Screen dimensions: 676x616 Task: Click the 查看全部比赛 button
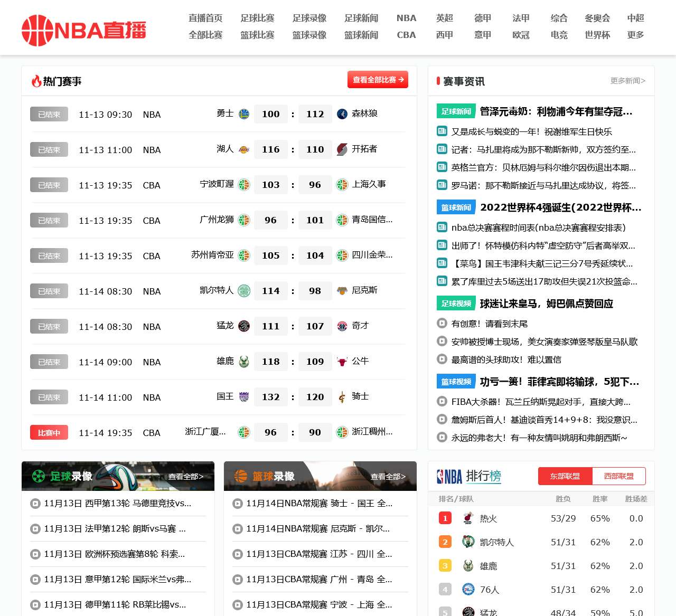click(x=378, y=80)
